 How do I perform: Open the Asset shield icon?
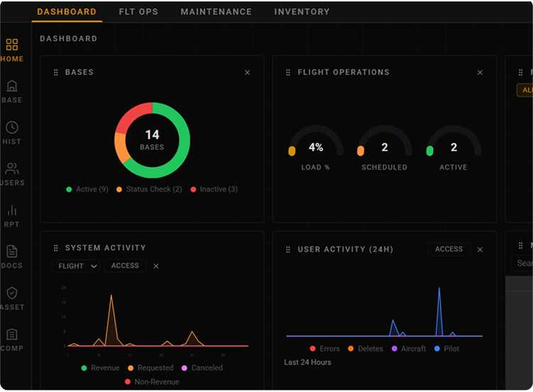pos(12,293)
